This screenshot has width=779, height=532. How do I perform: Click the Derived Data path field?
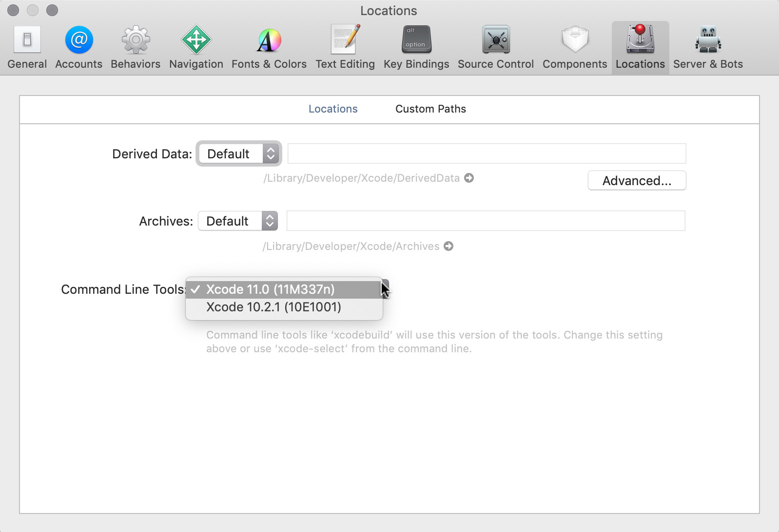click(x=487, y=153)
